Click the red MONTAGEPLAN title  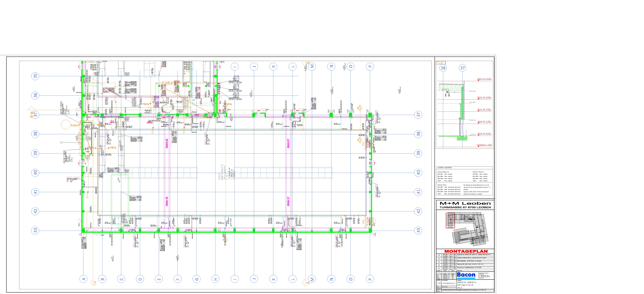tap(466, 251)
